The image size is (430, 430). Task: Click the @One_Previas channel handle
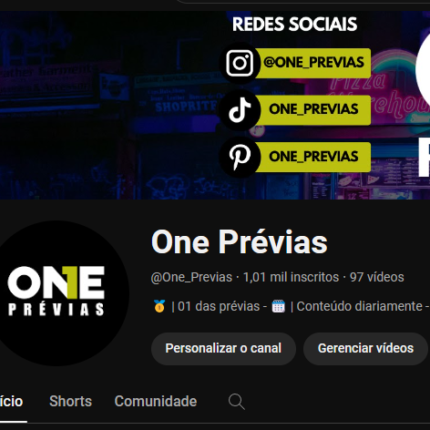[192, 277]
